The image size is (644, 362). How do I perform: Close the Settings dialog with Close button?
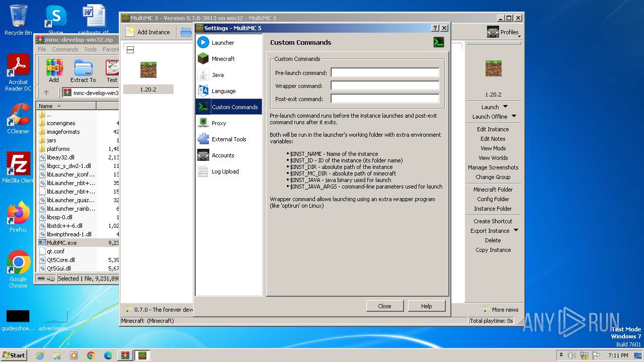(384, 306)
